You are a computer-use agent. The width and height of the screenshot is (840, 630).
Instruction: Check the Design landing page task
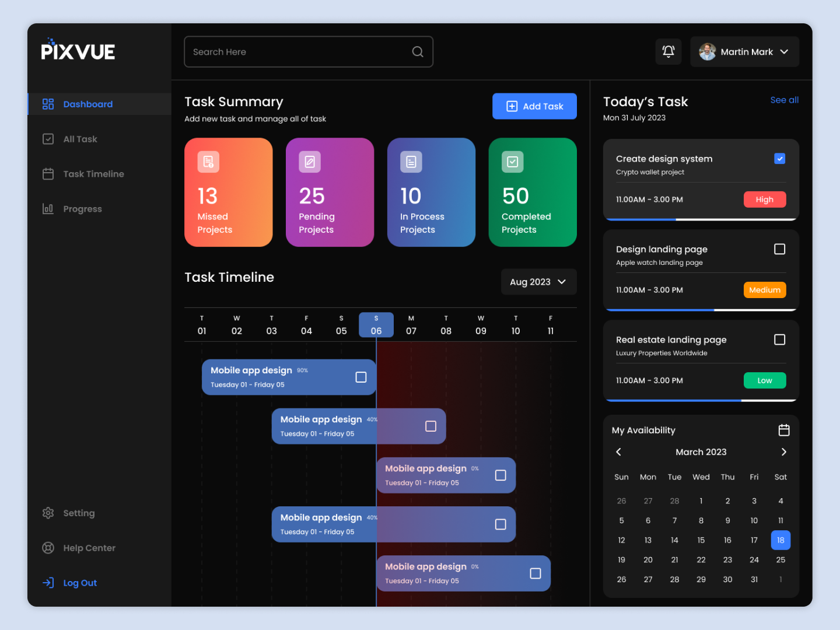coord(779,249)
